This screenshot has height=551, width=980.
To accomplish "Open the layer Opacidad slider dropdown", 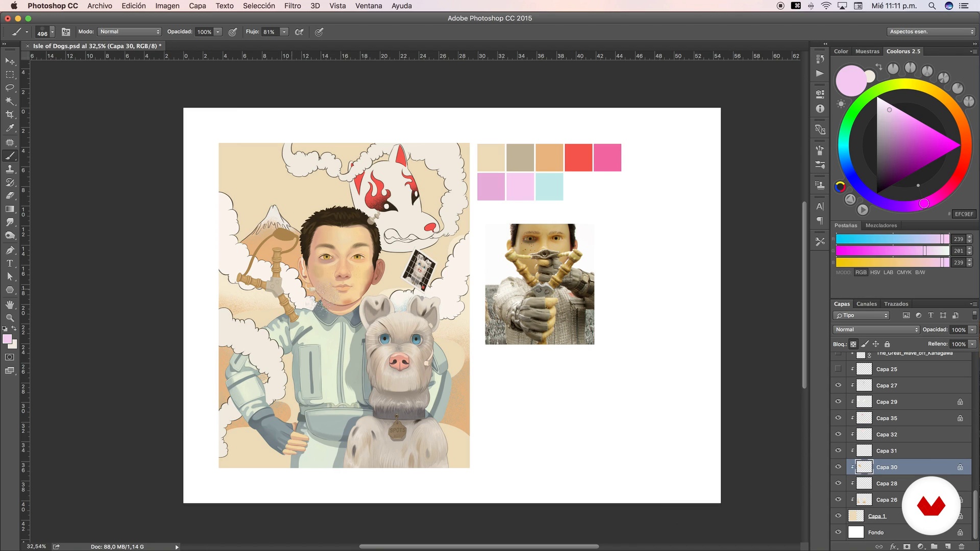I will click(973, 330).
